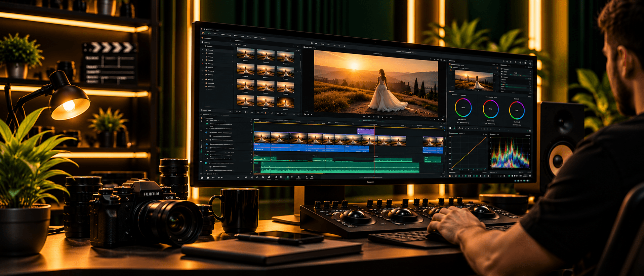Screen dimensions: 644x276
Task: Click the top-right endpoint of the curve line
Action: pos(485,138)
